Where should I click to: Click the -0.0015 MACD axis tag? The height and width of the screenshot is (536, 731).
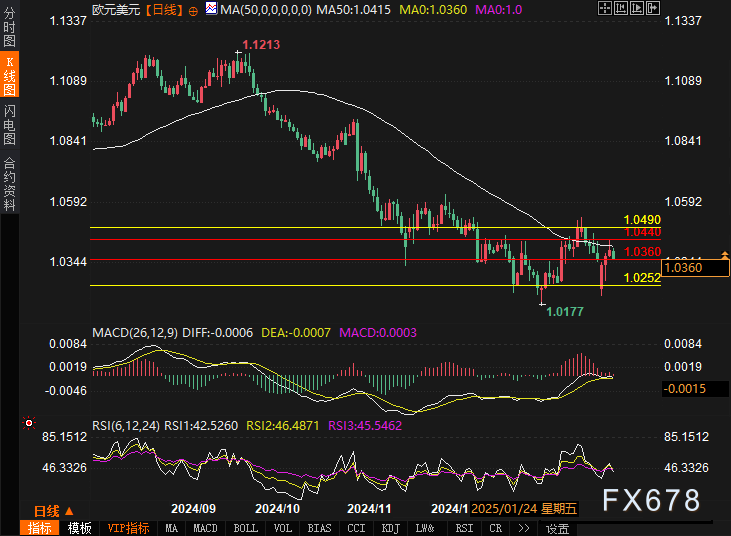[x=695, y=389]
